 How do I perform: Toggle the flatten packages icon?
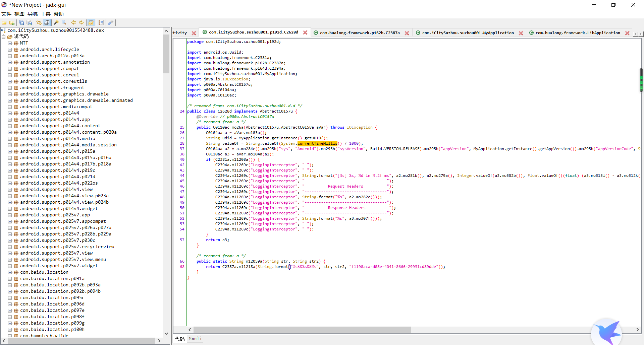[x=47, y=22]
